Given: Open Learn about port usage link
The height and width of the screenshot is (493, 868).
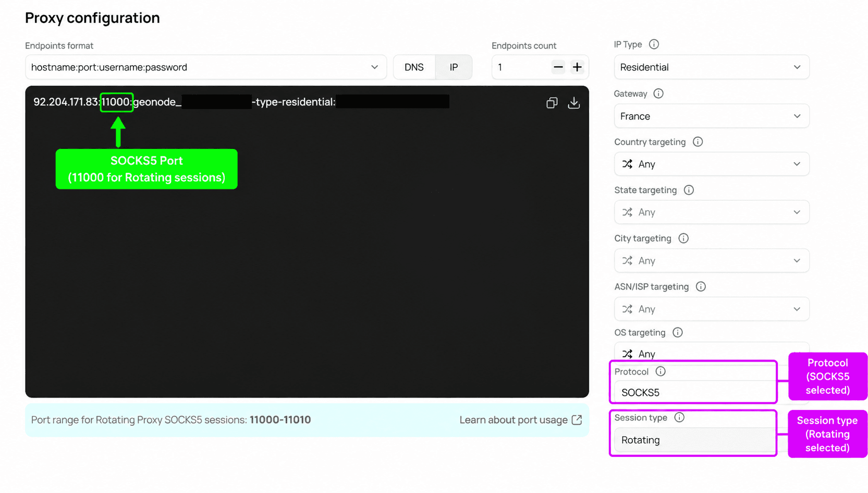Looking at the screenshot, I should (x=520, y=420).
